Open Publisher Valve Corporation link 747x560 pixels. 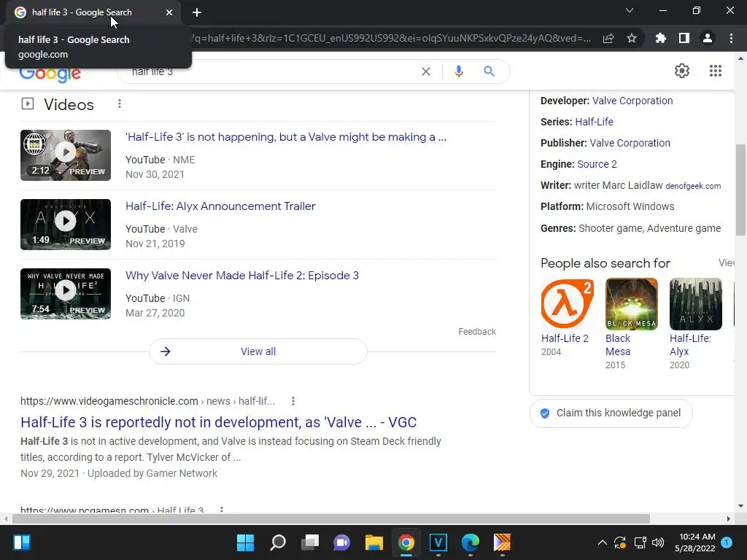630,143
